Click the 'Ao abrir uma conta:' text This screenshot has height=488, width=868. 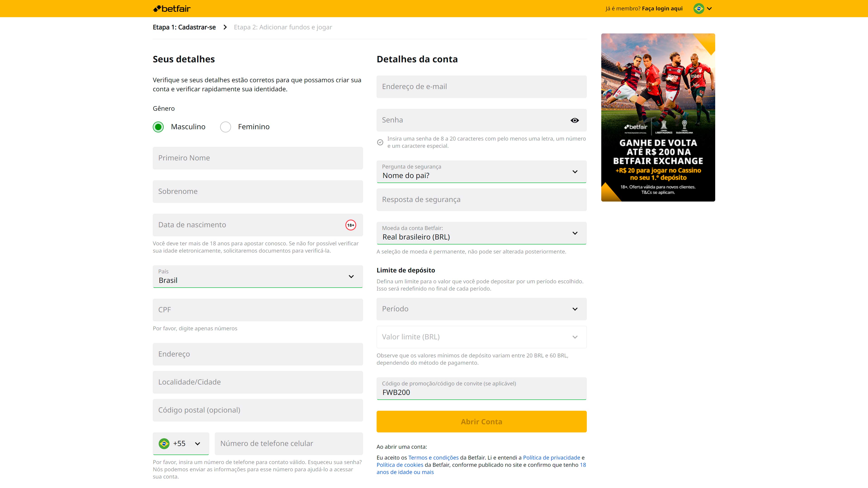point(402,447)
